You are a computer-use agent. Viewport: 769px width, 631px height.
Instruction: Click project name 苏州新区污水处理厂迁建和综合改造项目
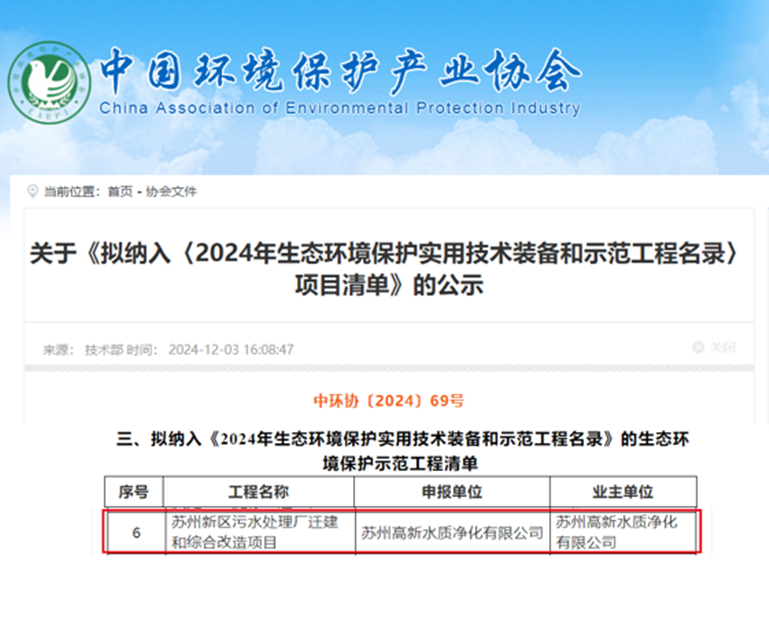point(259,532)
